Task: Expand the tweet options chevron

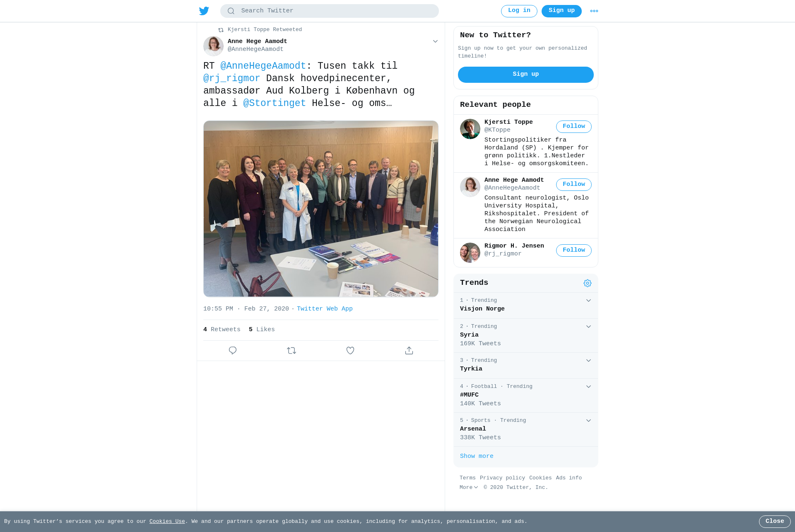Action: point(435,41)
